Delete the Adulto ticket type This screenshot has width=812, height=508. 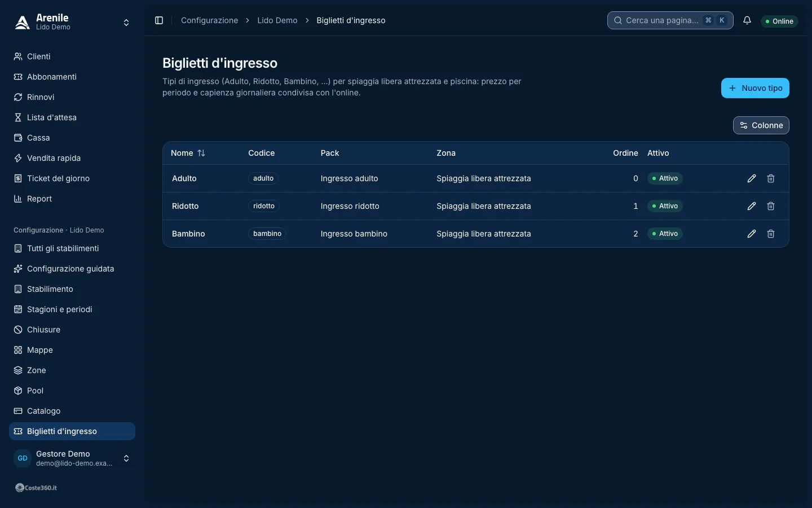tap(771, 178)
